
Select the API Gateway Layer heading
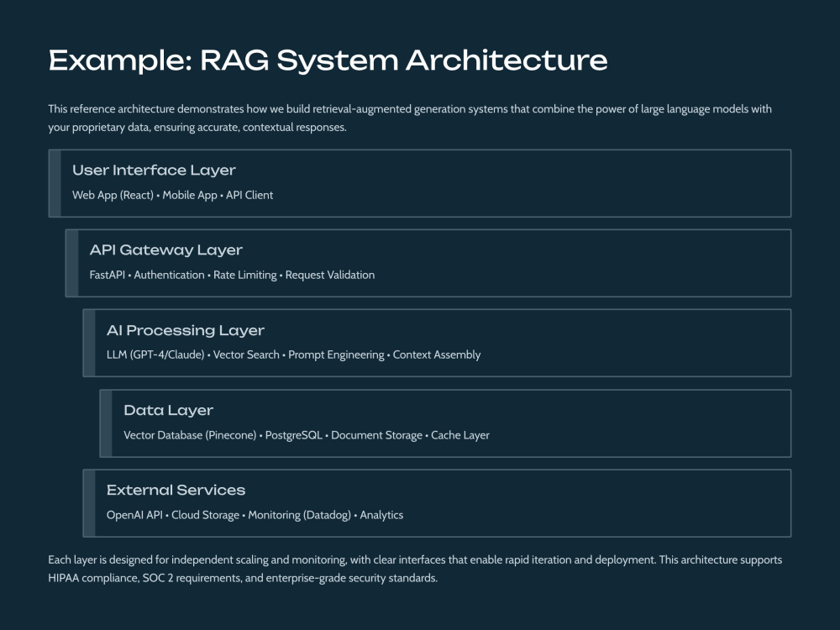(x=166, y=250)
